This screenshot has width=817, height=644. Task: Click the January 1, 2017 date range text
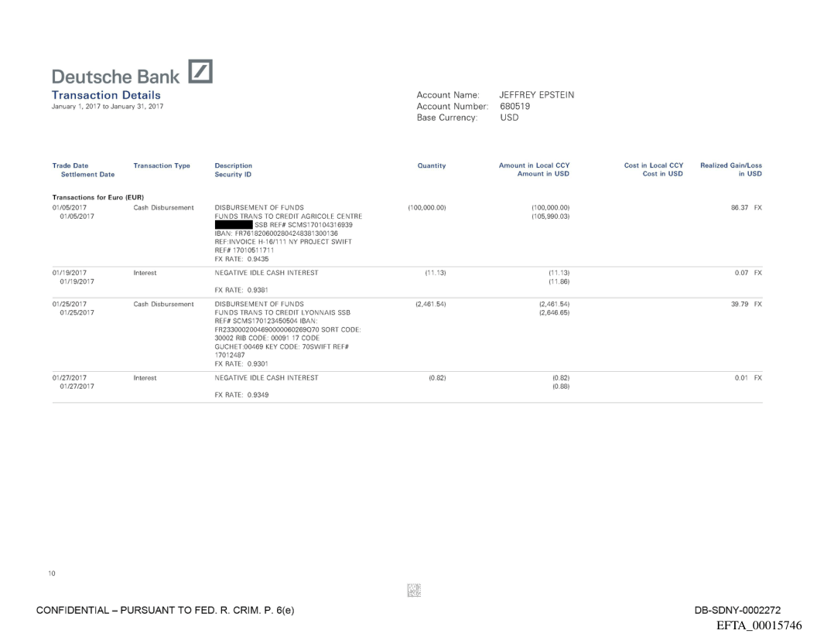108,107
